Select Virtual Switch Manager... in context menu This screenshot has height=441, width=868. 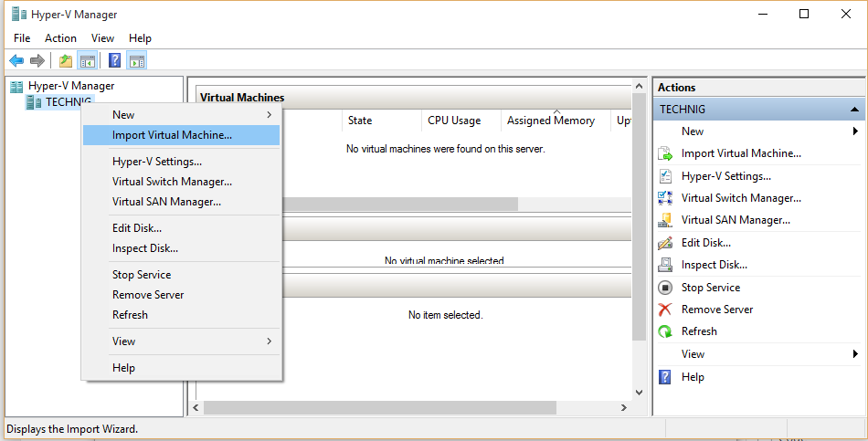click(182, 182)
